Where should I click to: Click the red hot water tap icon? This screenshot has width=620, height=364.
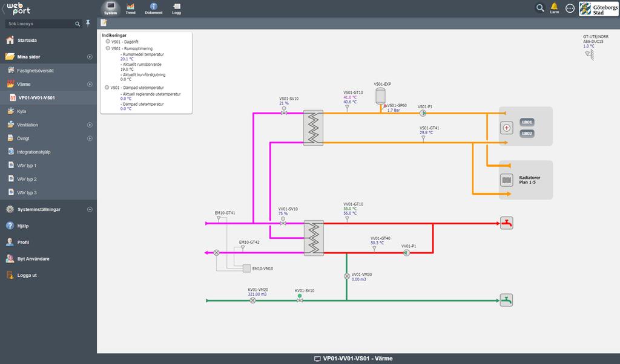click(507, 223)
